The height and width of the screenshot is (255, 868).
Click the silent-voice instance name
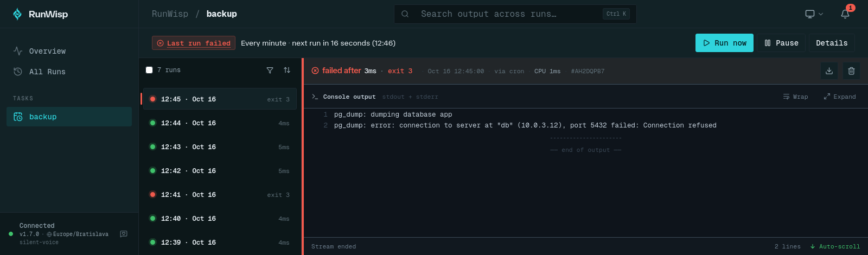click(39, 243)
